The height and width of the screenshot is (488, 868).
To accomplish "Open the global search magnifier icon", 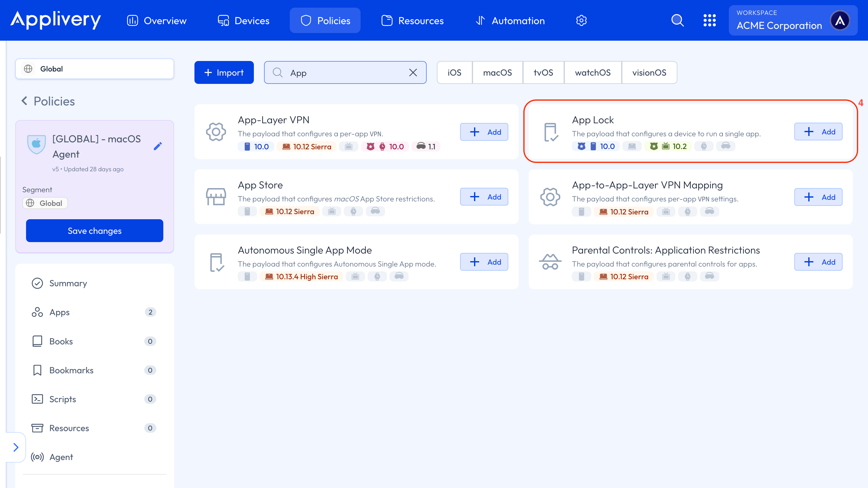I will click(677, 21).
